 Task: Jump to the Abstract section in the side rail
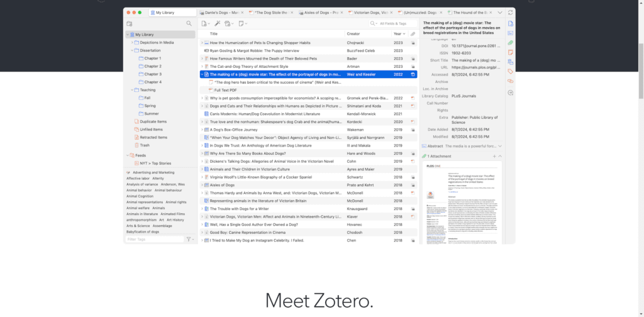tap(511, 33)
